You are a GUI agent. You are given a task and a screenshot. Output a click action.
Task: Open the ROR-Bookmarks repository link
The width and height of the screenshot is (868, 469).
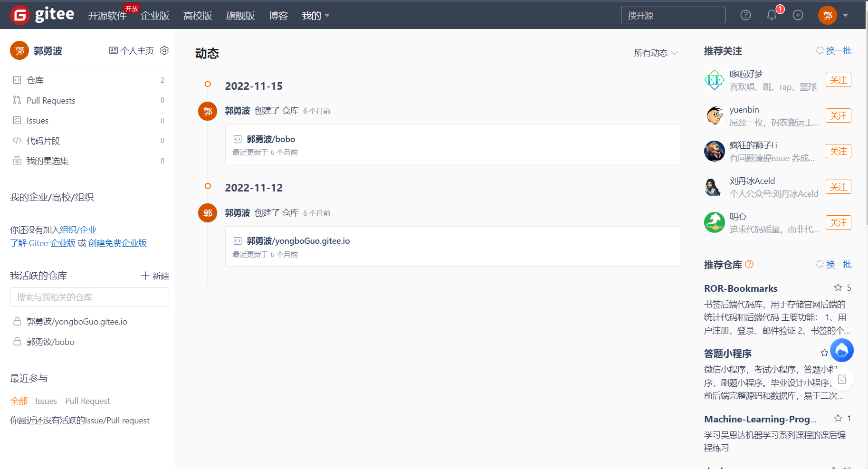[741, 288]
